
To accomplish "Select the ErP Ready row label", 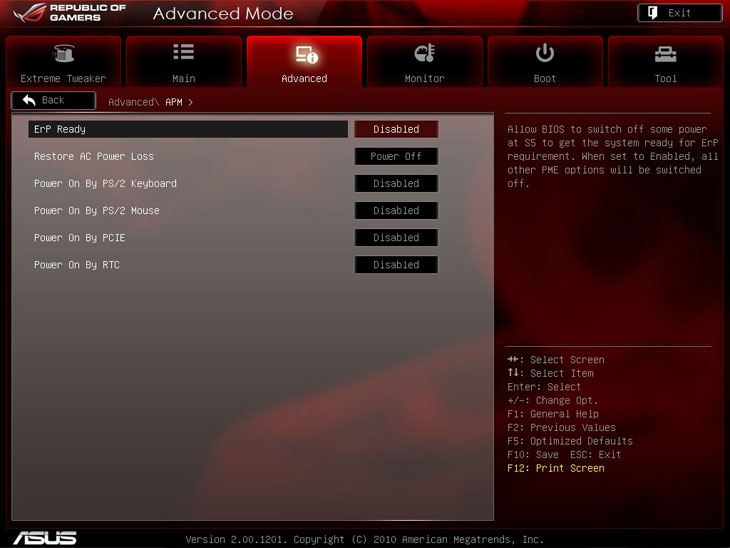I will (60, 129).
